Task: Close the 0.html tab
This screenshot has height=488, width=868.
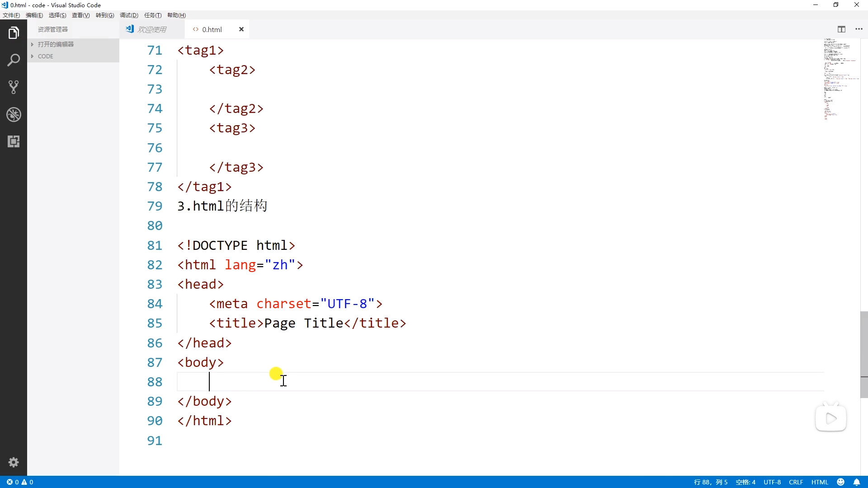Action: [241, 29]
